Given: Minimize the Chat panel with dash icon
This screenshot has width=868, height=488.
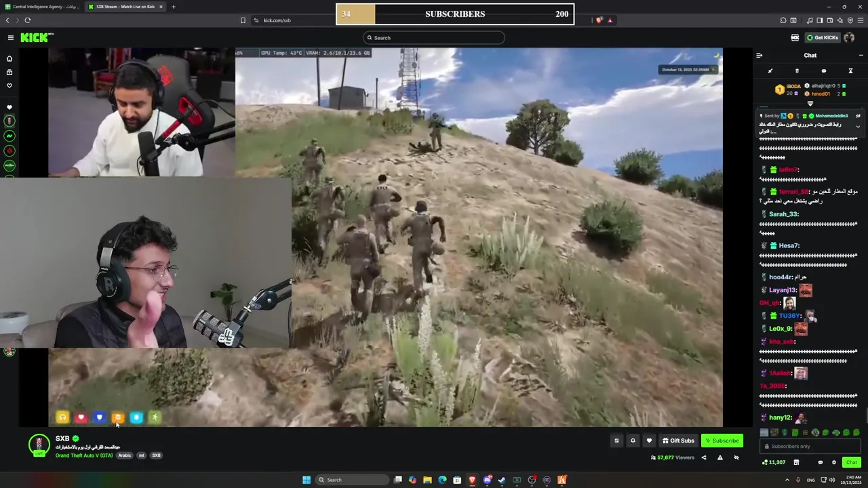Looking at the screenshot, I should click(x=861, y=56).
